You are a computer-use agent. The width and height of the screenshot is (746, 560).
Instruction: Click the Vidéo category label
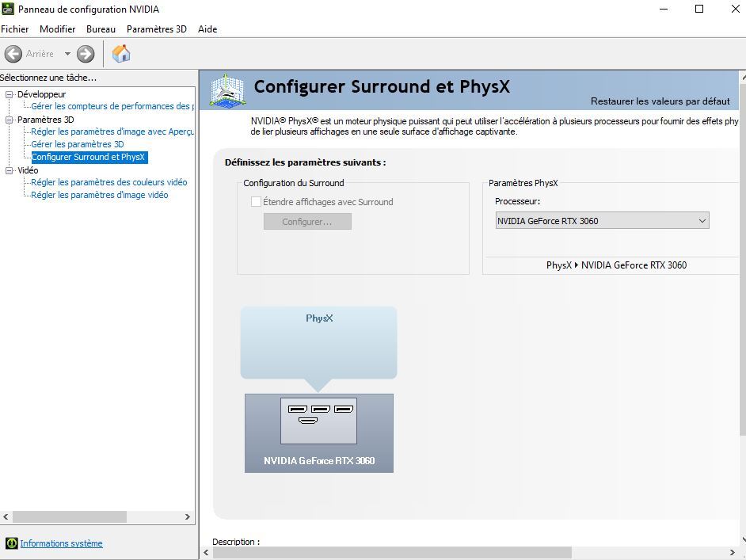coord(28,170)
